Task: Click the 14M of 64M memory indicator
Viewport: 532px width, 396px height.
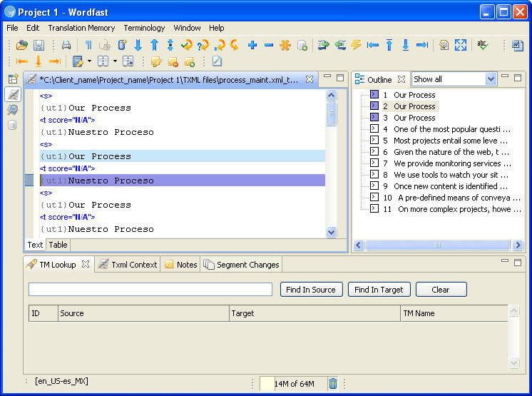Action: [294, 383]
